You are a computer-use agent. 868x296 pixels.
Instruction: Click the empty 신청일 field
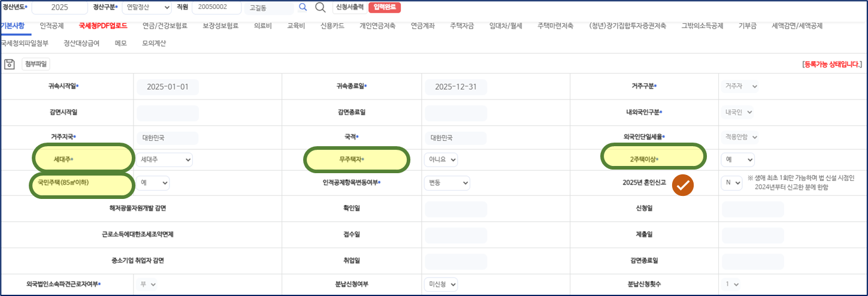(753, 209)
